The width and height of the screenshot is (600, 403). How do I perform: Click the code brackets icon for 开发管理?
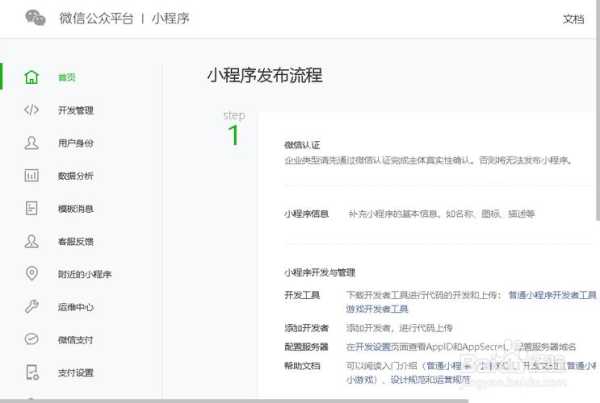click(31, 110)
